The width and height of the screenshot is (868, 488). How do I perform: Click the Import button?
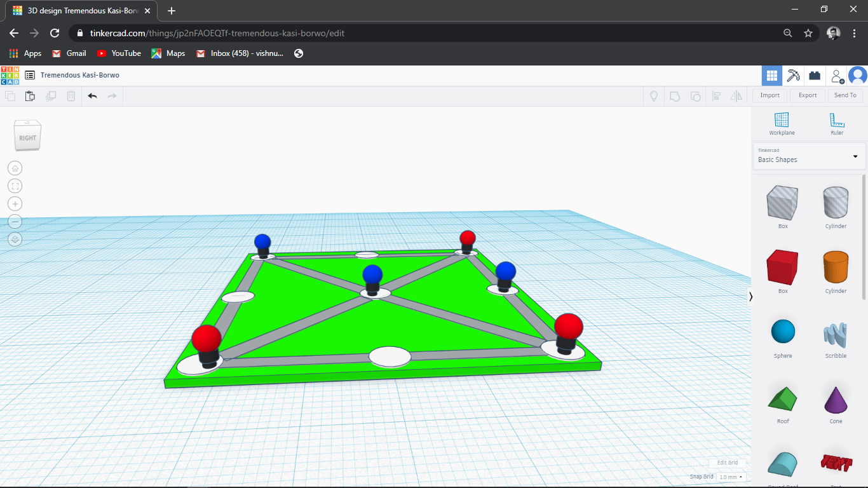[770, 95]
